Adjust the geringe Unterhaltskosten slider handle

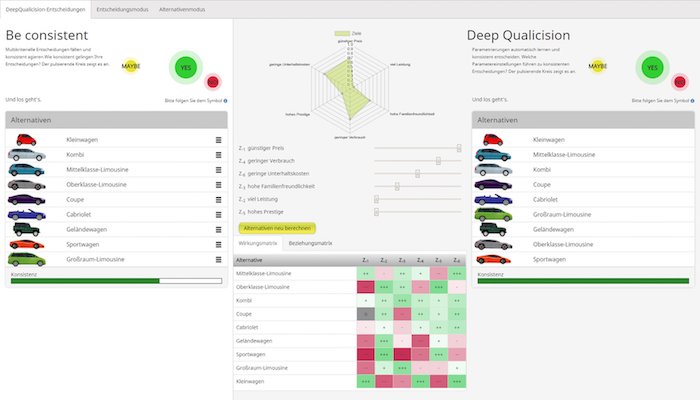[417, 174]
